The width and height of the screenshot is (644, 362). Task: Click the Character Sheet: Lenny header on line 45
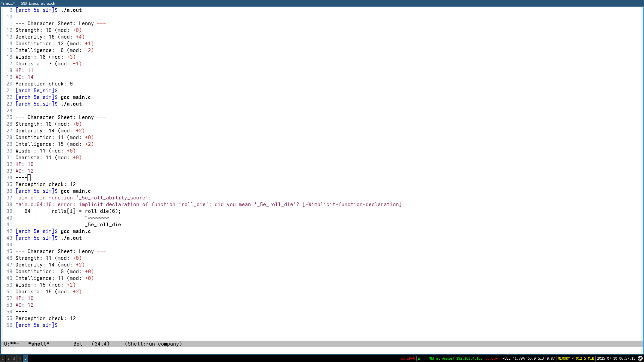click(x=61, y=251)
